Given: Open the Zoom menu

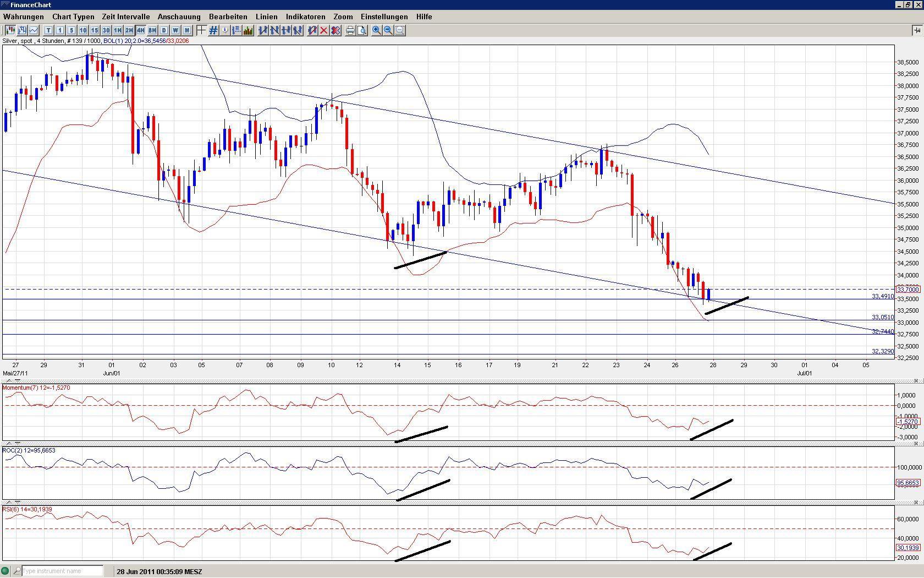Looking at the screenshot, I should pyautogui.click(x=343, y=17).
